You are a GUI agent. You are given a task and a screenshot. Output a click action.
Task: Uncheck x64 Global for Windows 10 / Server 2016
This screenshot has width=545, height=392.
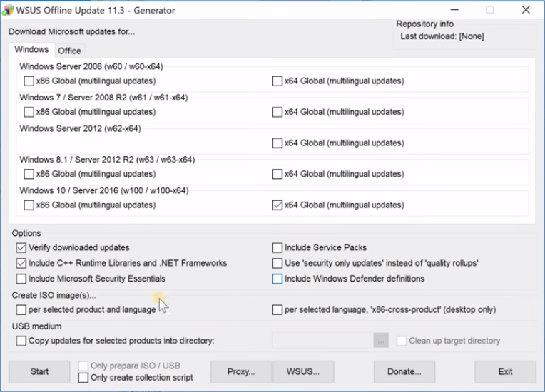[277, 205]
